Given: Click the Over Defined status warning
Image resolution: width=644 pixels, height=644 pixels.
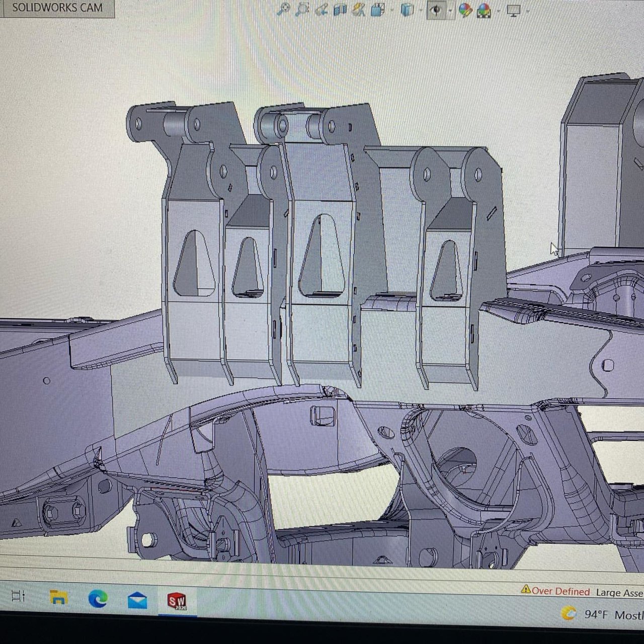Looking at the screenshot, I should click(555, 591).
